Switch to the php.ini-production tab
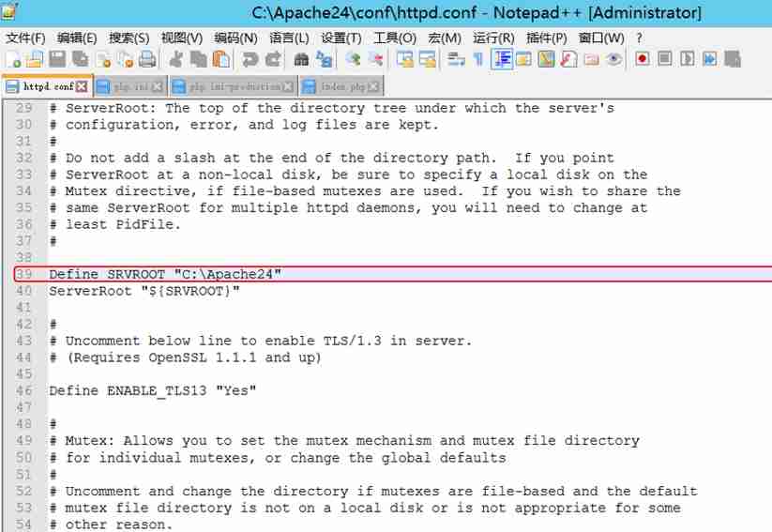772x532 pixels. pos(233,87)
